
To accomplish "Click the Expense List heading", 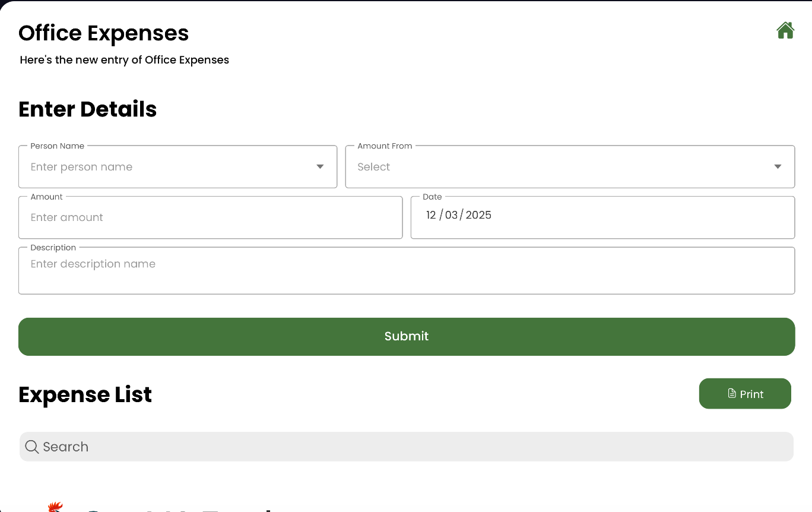I will (85, 395).
